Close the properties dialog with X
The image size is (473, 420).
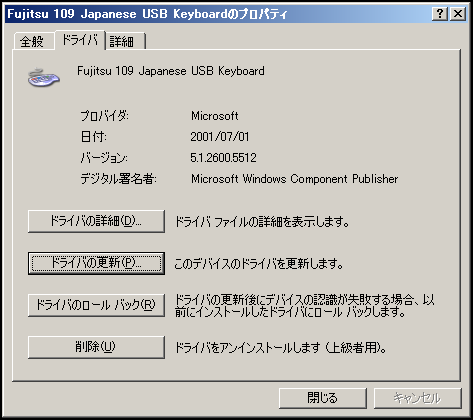(x=458, y=14)
